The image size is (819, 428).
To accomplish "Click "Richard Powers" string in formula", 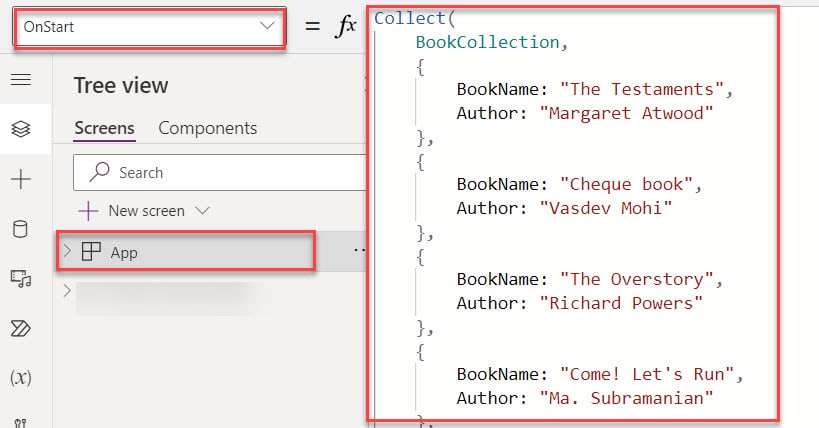I will (x=621, y=303).
